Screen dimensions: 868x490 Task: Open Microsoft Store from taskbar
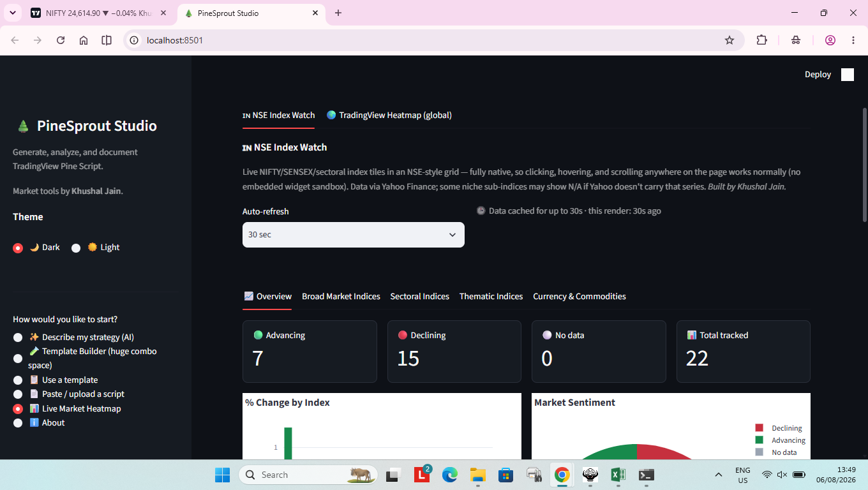pyautogui.click(x=506, y=475)
